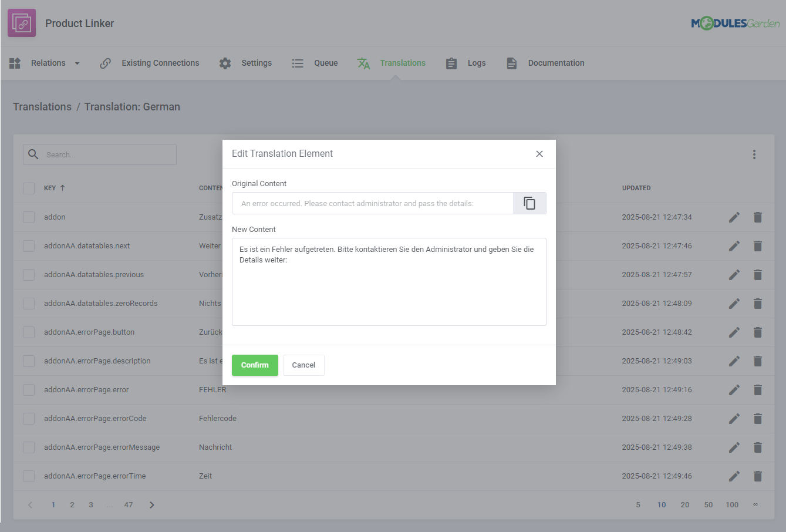Open the three-dot options menu
This screenshot has width=786, height=532.
click(x=754, y=154)
